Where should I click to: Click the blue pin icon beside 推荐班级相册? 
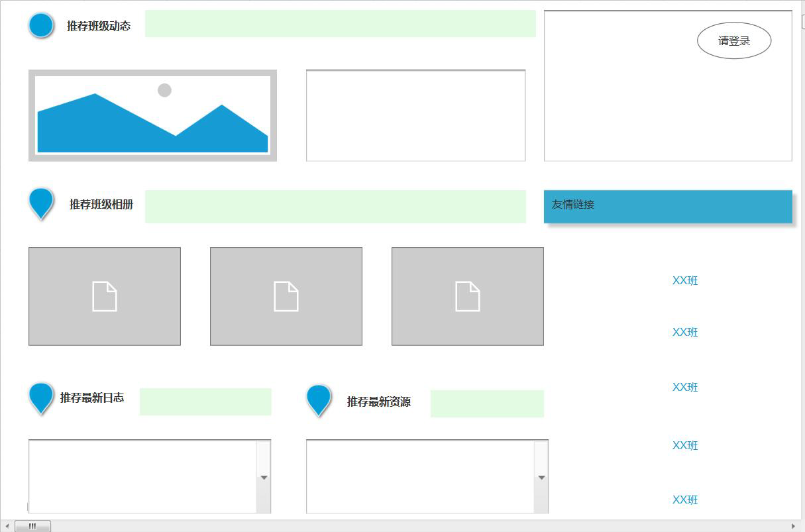point(41,201)
